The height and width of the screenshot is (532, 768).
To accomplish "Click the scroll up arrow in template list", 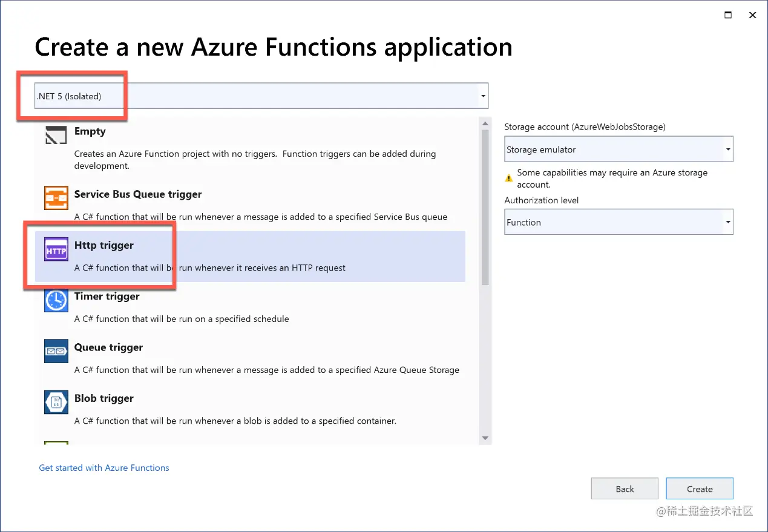I will (x=485, y=123).
